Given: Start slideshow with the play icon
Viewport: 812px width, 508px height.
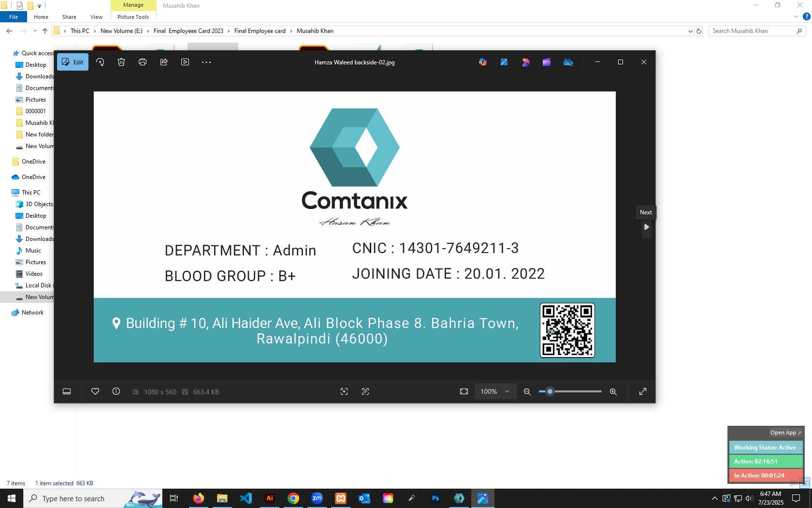Looking at the screenshot, I should [x=185, y=62].
